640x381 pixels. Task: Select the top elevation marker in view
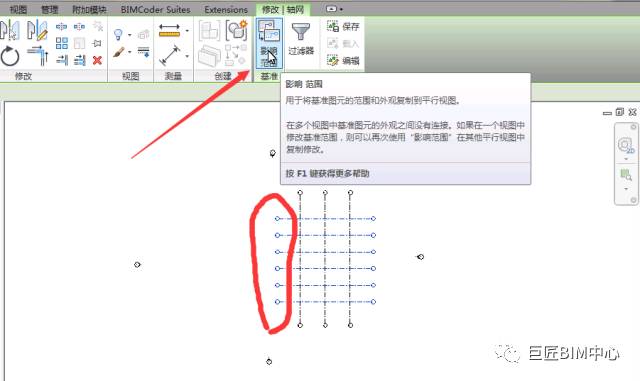pos(273,153)
